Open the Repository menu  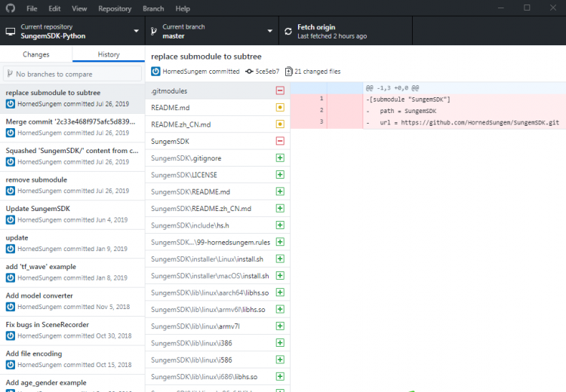coord(115,8)
